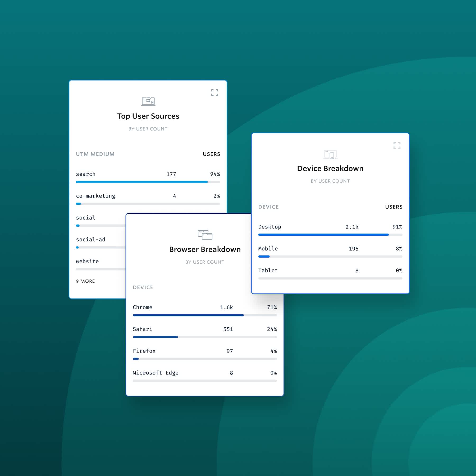This screenshot has width=476, height=476.
Task: Click the Device Breakdown devices icon
Action: point(330,154)
